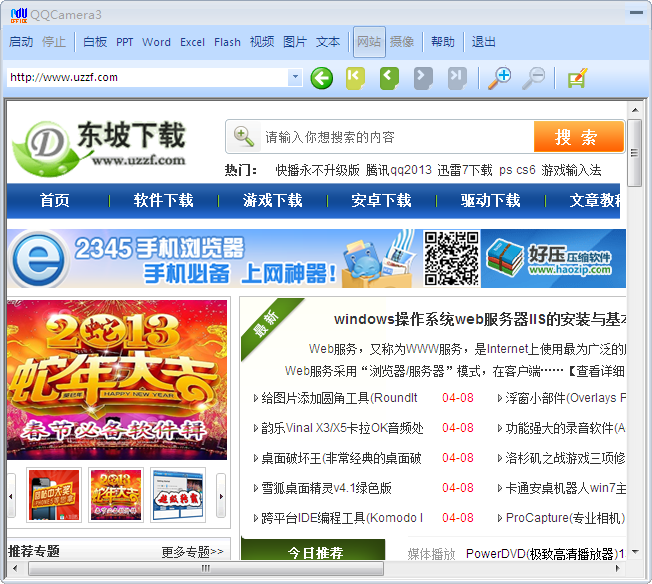Open article 韵乐Vinal X3/X5卡拉OK音频处
Image resolution: width=652 pixels, height=584 pixels.
coord(342,428)
